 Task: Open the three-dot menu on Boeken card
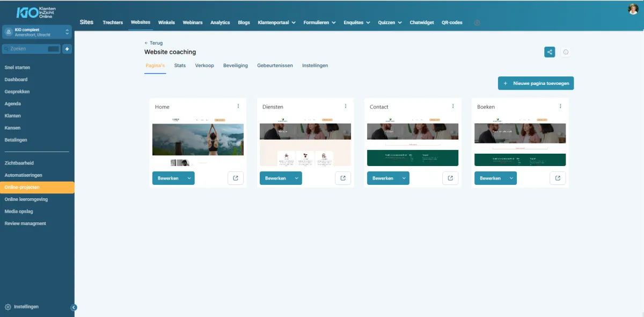coord(560,106)
